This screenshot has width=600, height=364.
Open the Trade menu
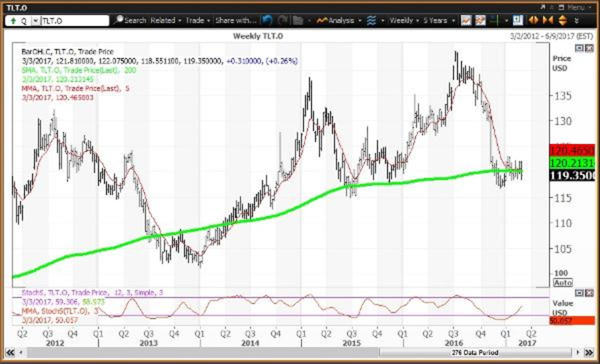(x=196, y=20)
